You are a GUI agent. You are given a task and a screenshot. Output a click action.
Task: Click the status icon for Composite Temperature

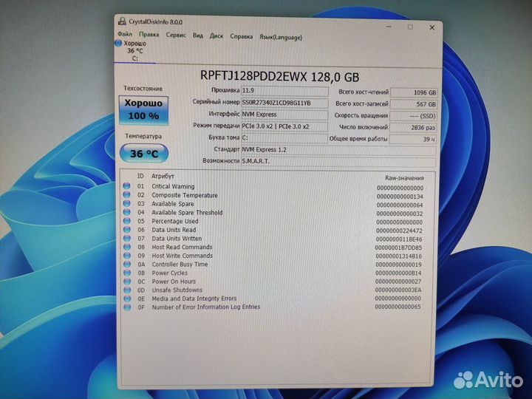tap(126, 195)
